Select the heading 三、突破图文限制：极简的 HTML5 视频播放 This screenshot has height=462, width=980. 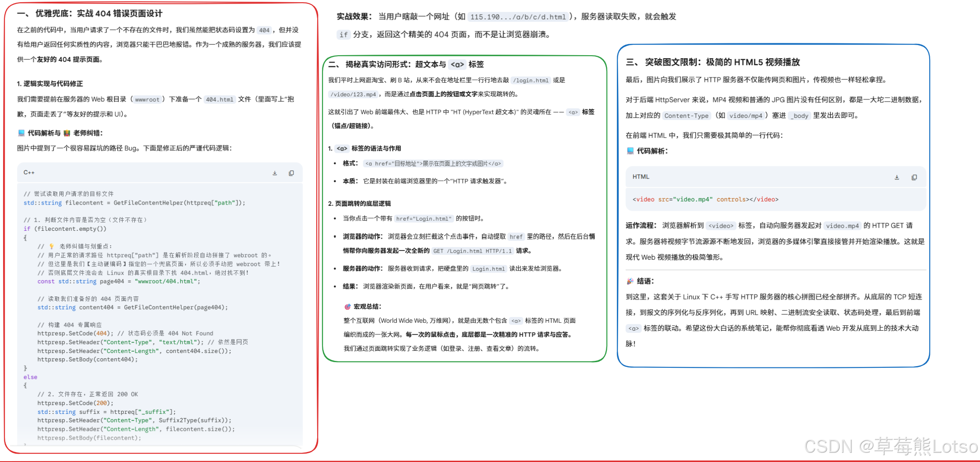(713, 62)
